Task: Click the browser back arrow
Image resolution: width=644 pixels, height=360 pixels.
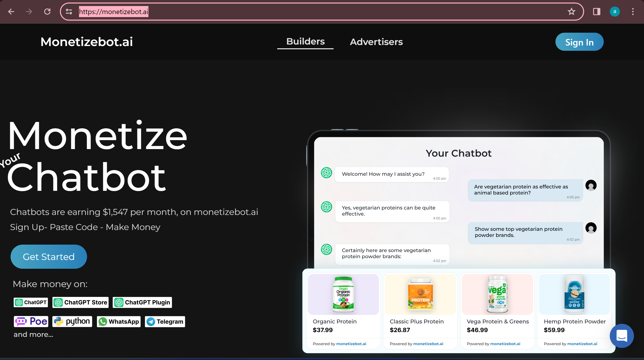Action: click(x=11, y=12)
